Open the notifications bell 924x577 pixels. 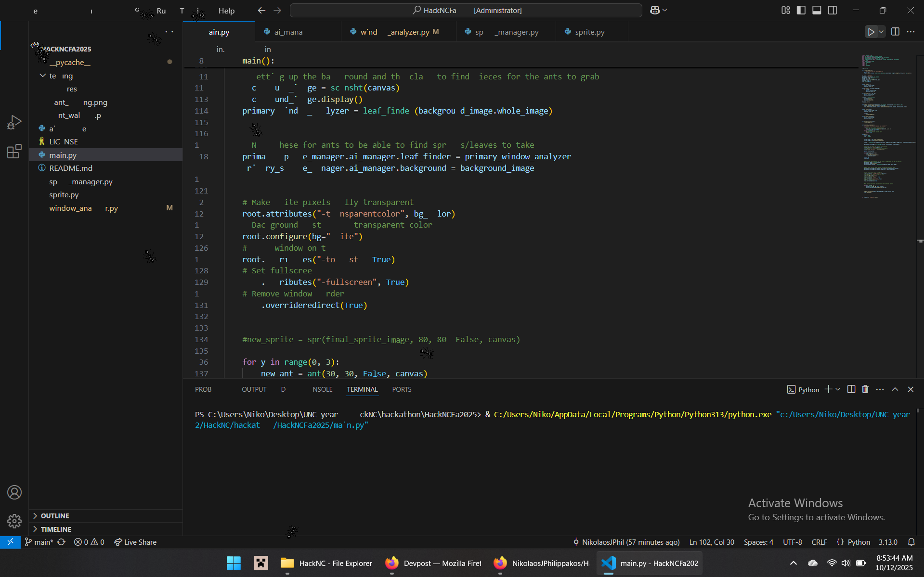point(911,542)
